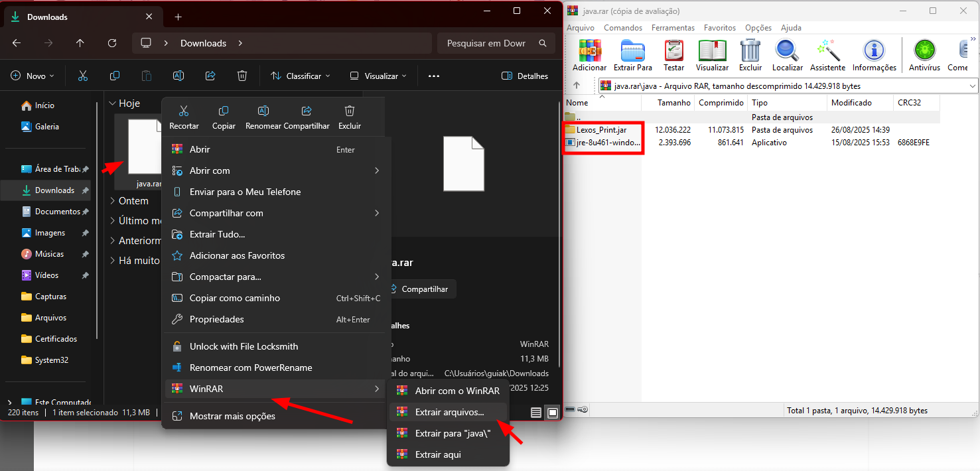Click Localizar magnifier icon in WinRAR

tap(788, 55)
